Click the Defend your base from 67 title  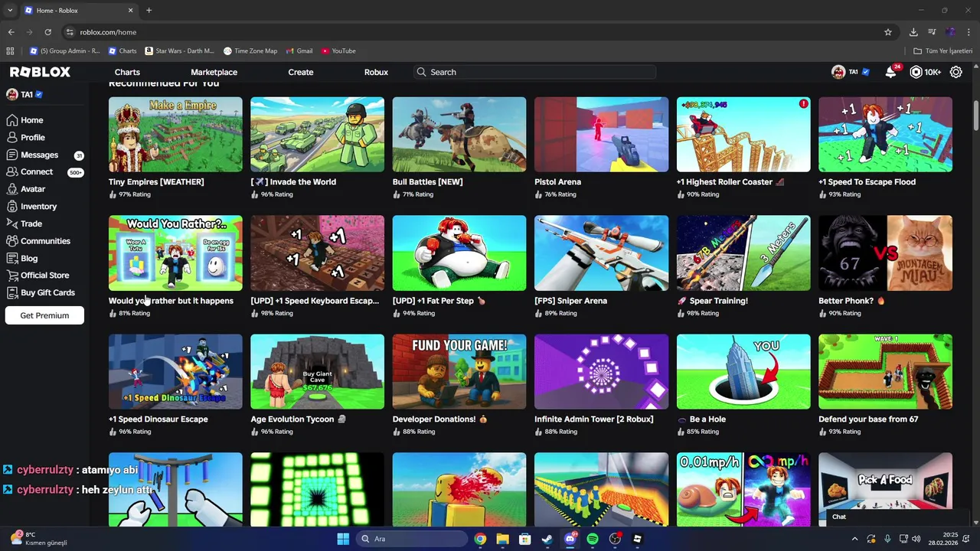(x=868, y=419)
